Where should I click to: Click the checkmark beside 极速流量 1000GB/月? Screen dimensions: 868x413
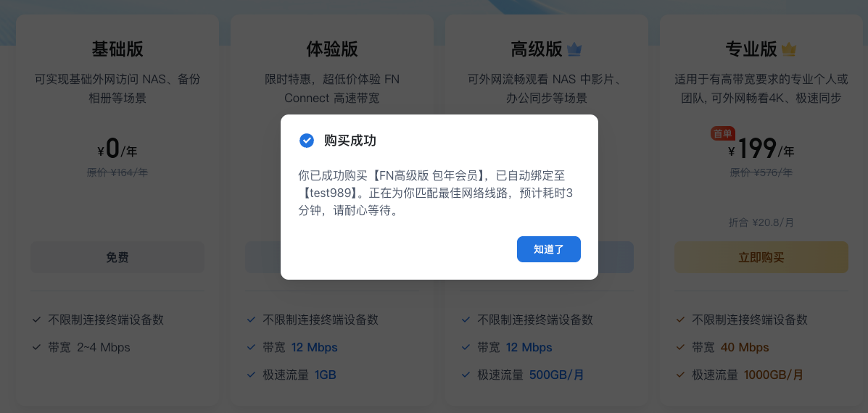(681, 375)
